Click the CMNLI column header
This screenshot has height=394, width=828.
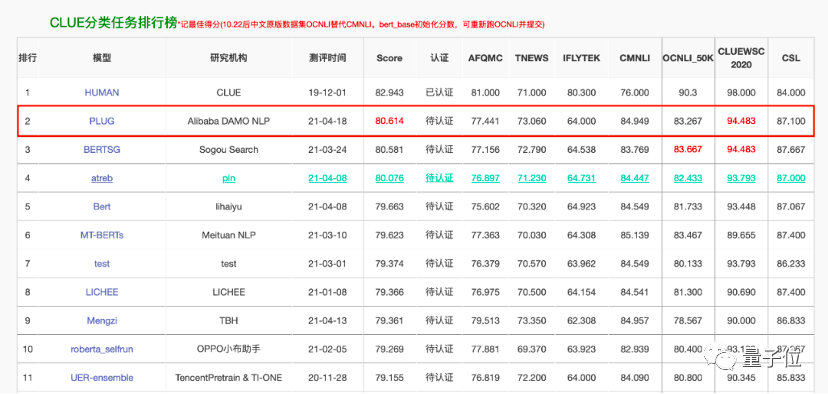tap(635, 58)
